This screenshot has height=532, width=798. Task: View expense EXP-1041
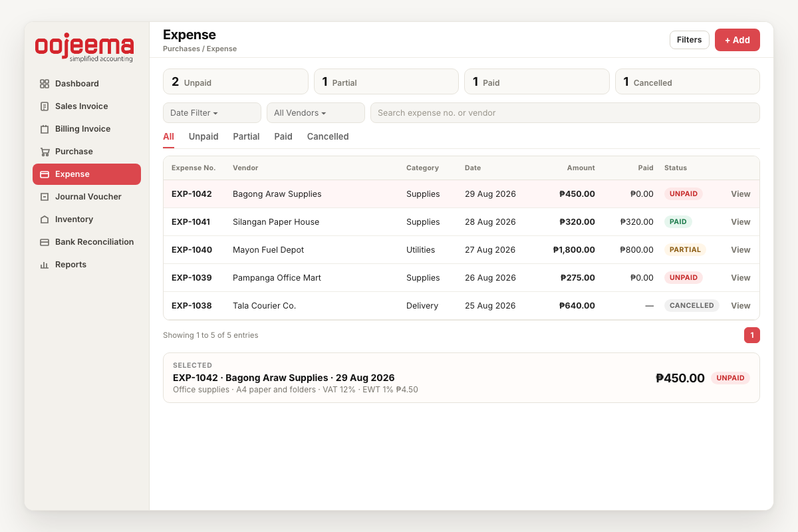[x=741, y=222]
